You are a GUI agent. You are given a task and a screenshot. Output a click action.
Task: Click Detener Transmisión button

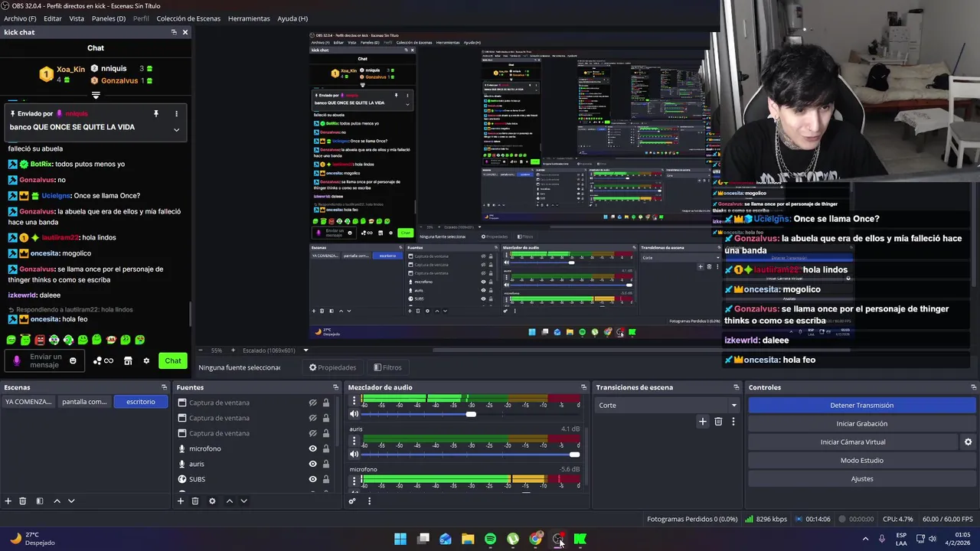tap(861, 405)
